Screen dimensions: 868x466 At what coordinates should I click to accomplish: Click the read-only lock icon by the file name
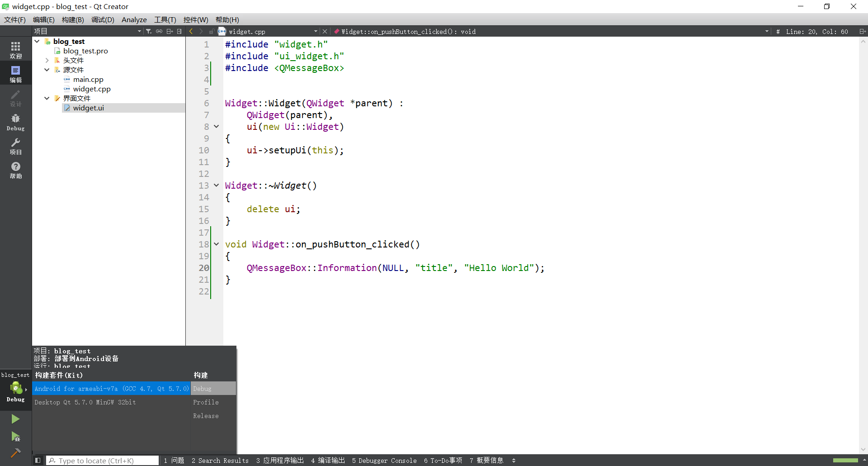point(212,31)
